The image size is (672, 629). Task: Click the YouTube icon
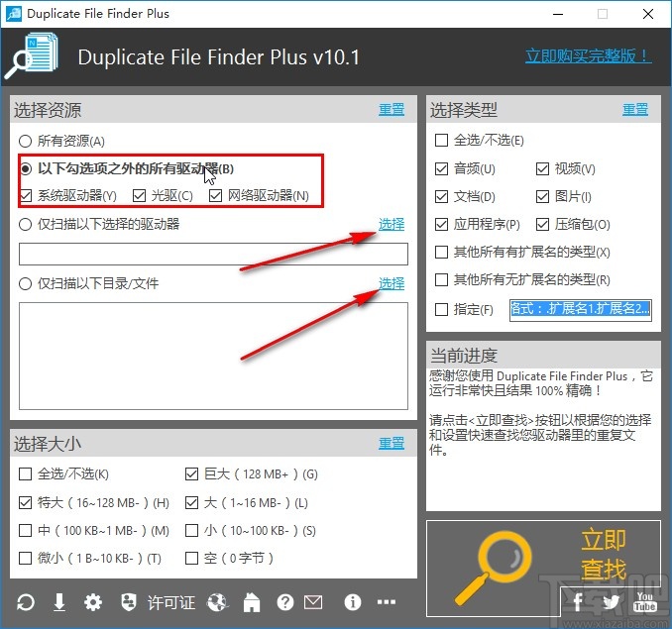pyautogui.click(x=645, y=601)
